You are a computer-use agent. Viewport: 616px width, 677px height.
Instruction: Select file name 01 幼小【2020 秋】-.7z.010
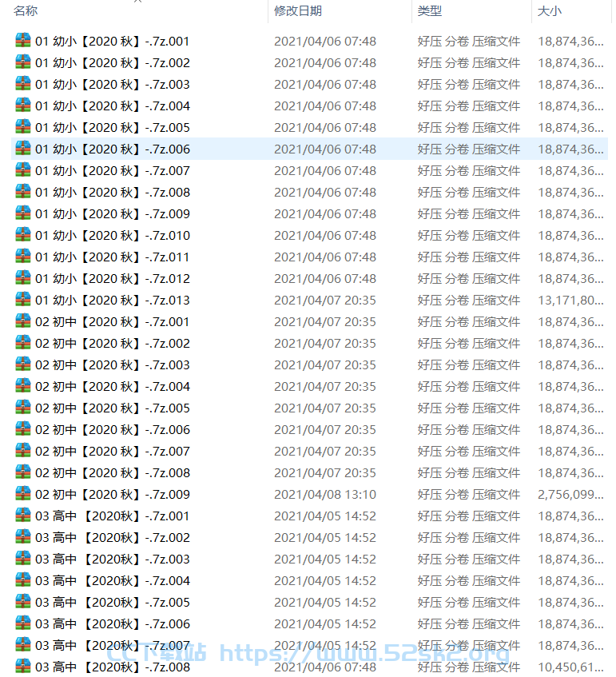[112, 236]
